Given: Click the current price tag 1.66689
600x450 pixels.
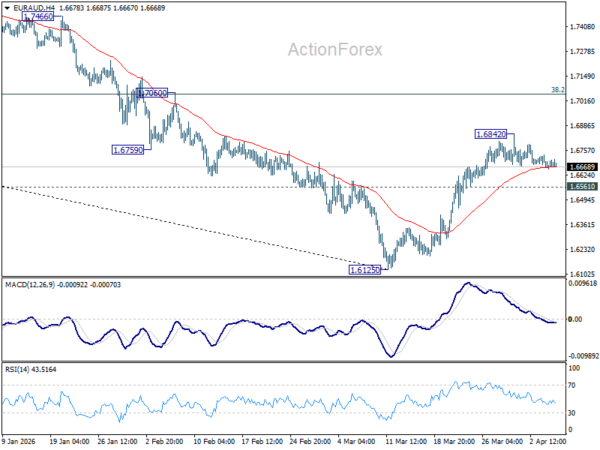Looking at the screenshot, I should click(x=581, y=166).
